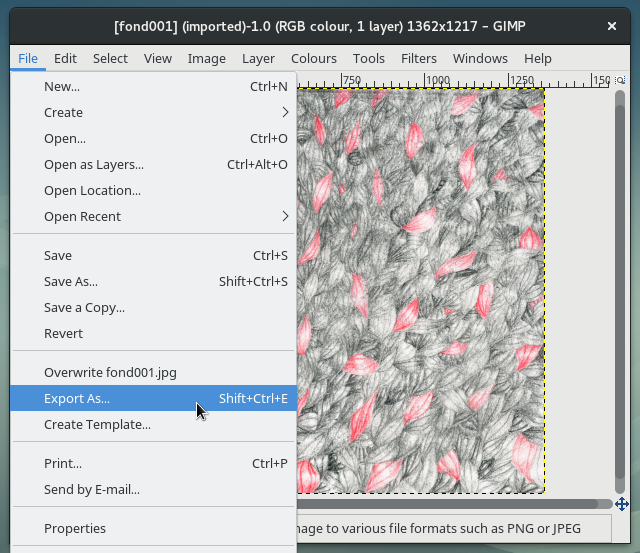Select Overwrite fond001.jpg entry
The image size is (640, 553).
(x=153, y=372)
